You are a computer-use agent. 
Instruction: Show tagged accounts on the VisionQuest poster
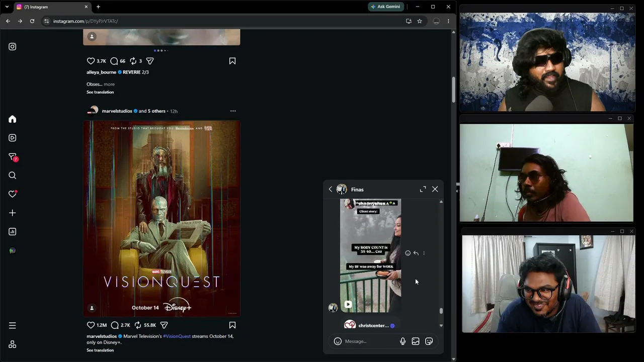(x=92, y=308)
